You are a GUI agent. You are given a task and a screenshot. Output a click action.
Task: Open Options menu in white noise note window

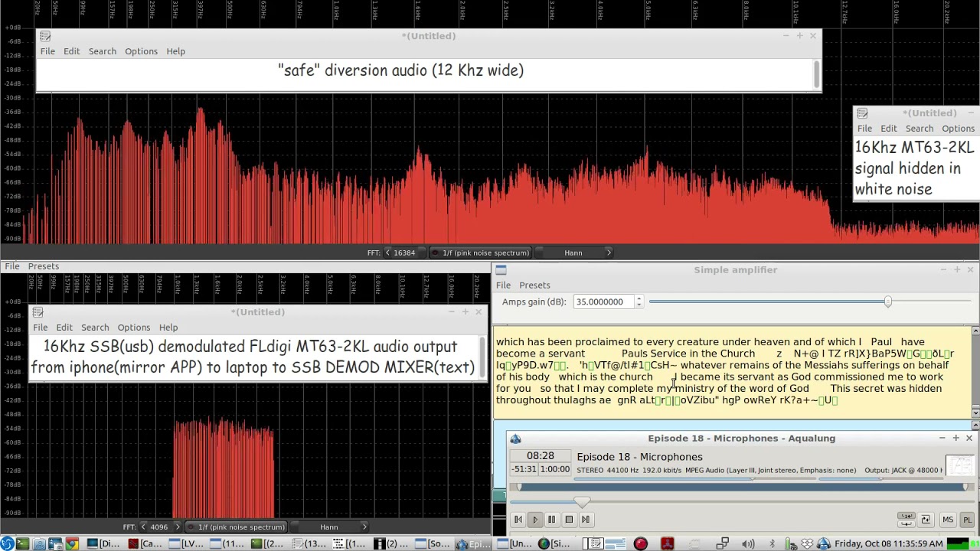(x=958, y=129)
